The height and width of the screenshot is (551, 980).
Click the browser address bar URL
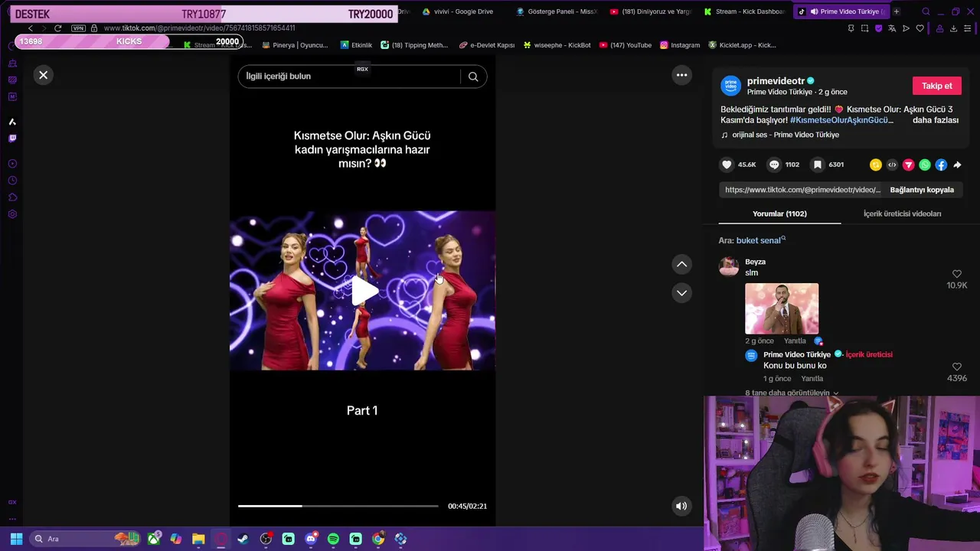tap(199, 28)
